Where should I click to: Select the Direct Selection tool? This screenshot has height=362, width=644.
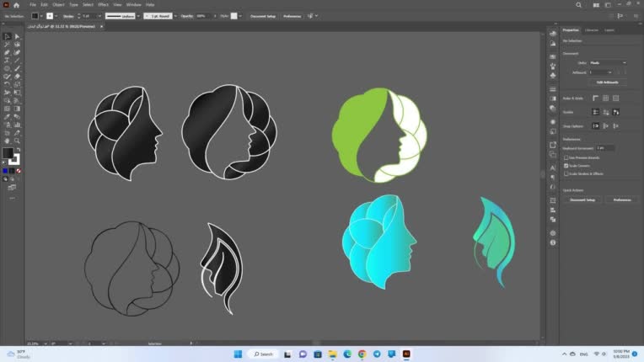pos(17,36)
